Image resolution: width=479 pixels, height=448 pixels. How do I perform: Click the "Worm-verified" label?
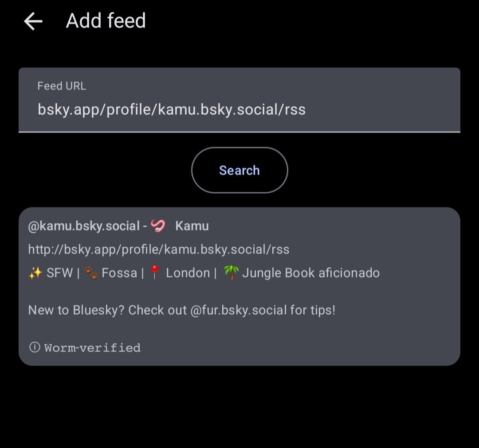coord(92,348)
